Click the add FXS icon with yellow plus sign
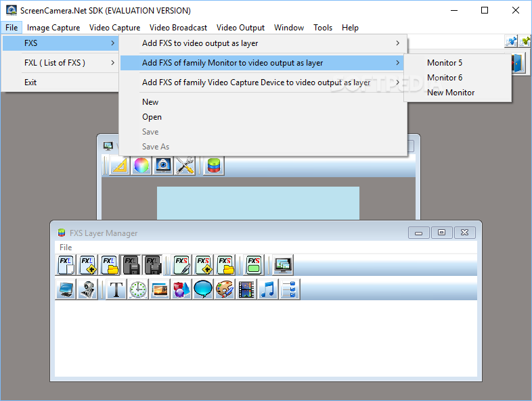532x401 pixels. [203, 264]
